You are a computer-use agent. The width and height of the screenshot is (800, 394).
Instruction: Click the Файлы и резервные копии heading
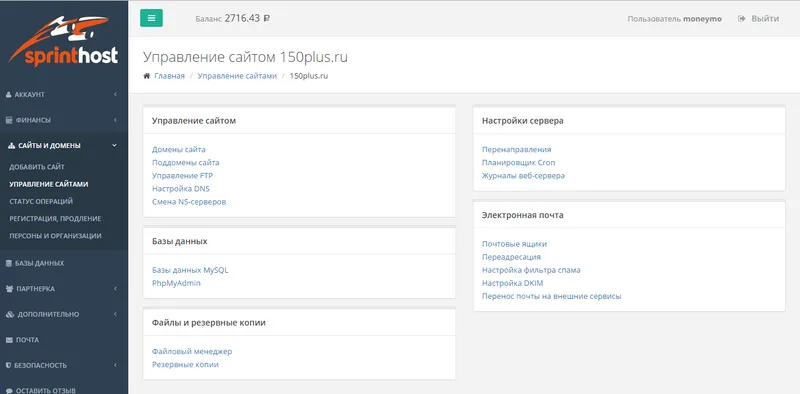coord(209,323)
